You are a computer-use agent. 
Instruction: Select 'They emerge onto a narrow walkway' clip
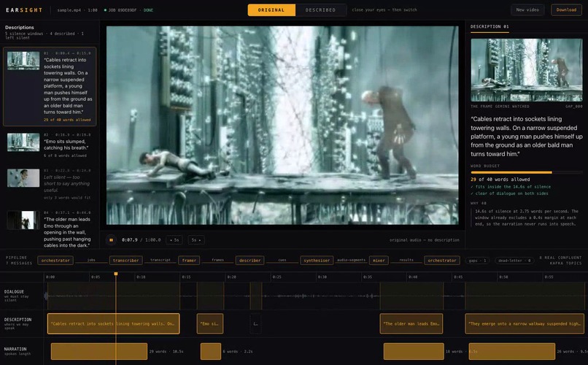coord(525,323)
